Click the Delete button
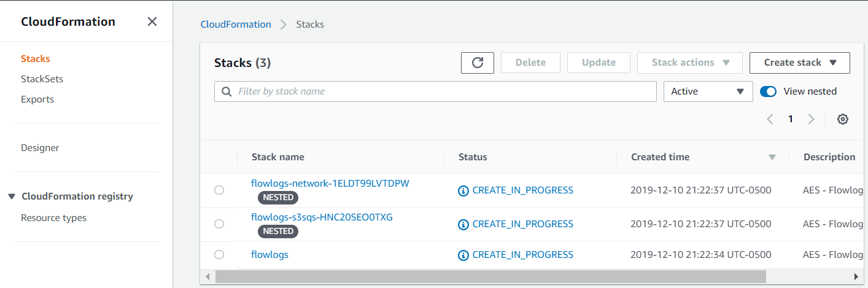868x288 pixels. (530, 63)
